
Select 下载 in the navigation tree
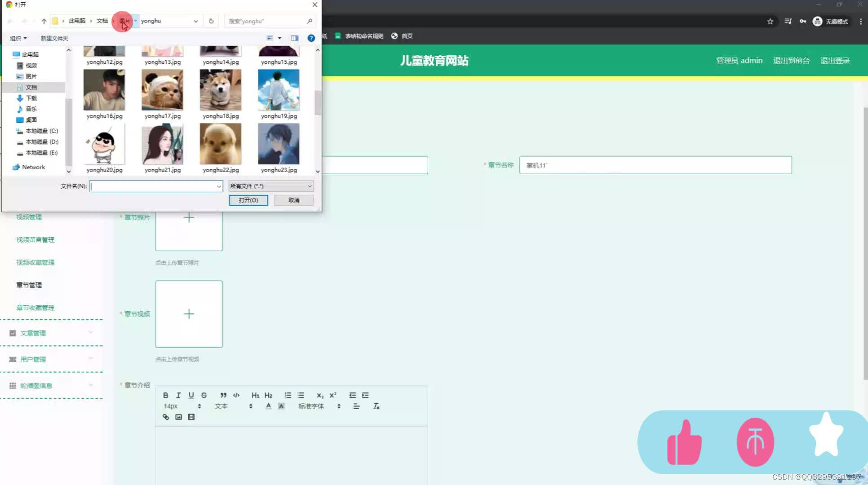[31, 98]
